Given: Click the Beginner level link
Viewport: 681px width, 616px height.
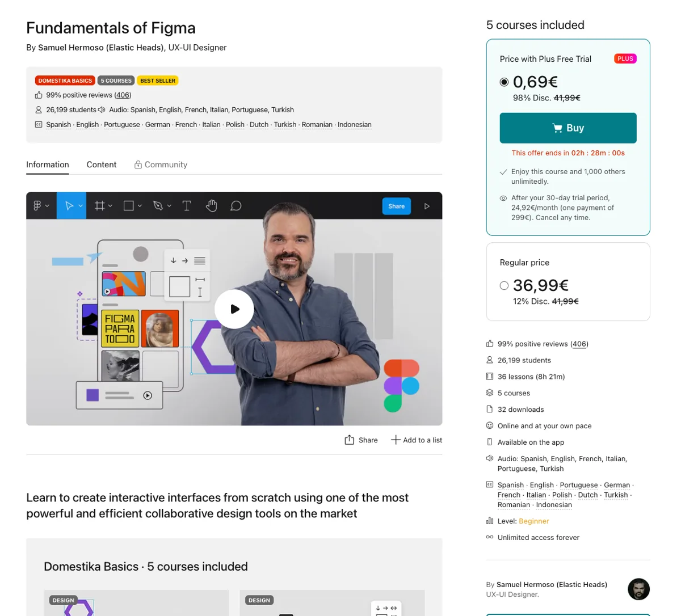Looking at the screenshot, I should [x=534, y=521].
